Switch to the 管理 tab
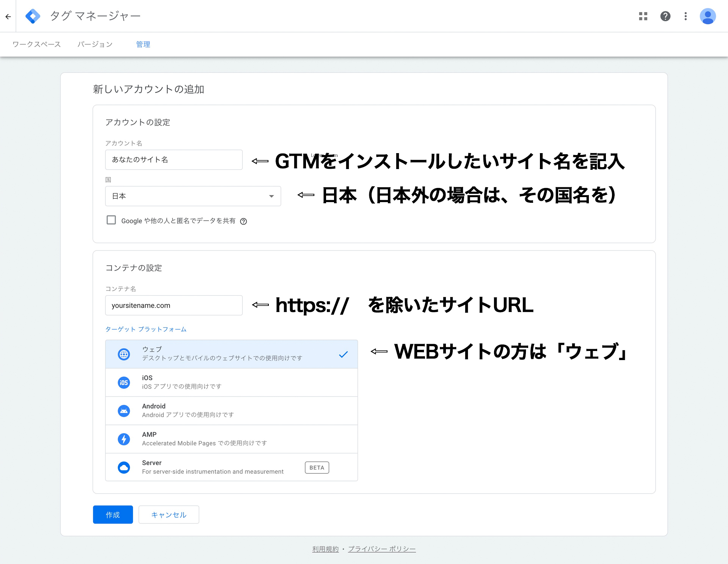The image size is (728, 564). click(143, 44)
